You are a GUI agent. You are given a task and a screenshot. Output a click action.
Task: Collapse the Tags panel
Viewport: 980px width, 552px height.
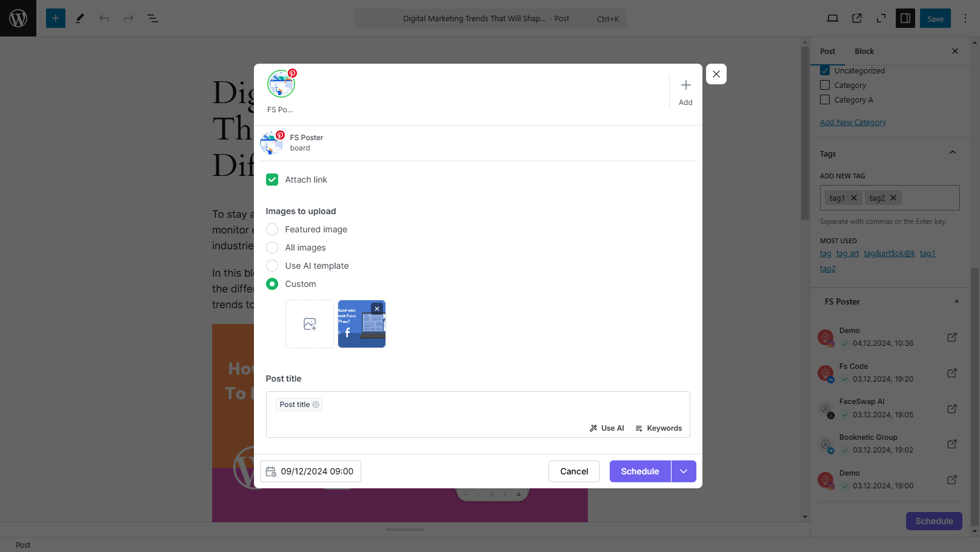952,153
